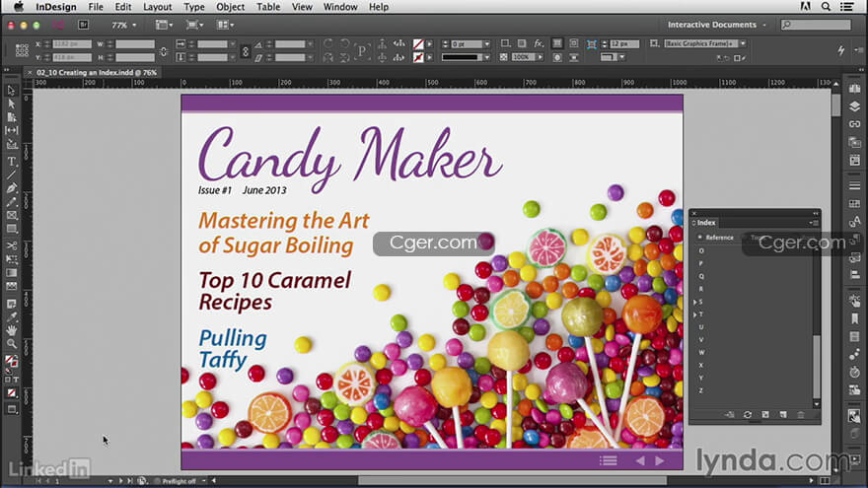868x488 pixels.
Task: Open the Table menu
Action: pyautogui.click(x=268, y=7)
